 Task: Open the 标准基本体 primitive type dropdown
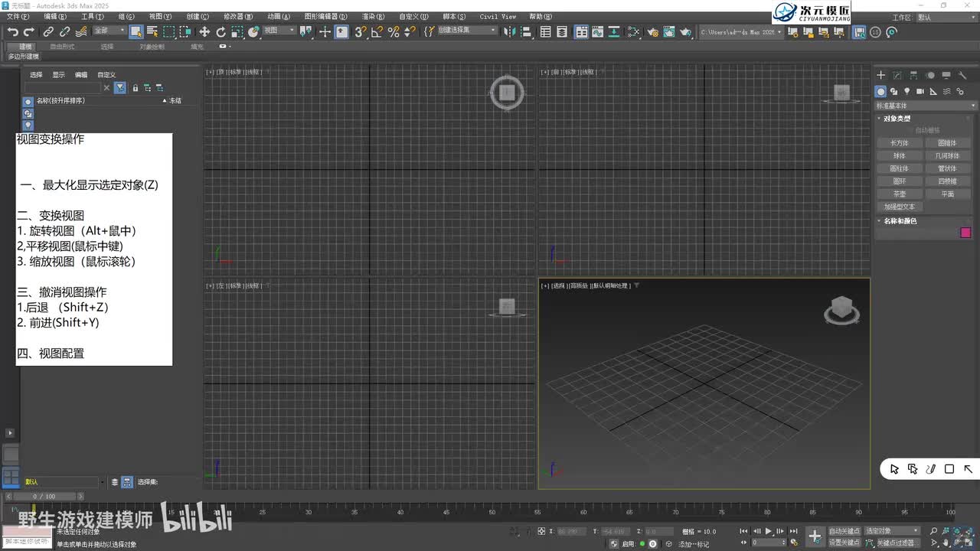click(x=925, y=106)
